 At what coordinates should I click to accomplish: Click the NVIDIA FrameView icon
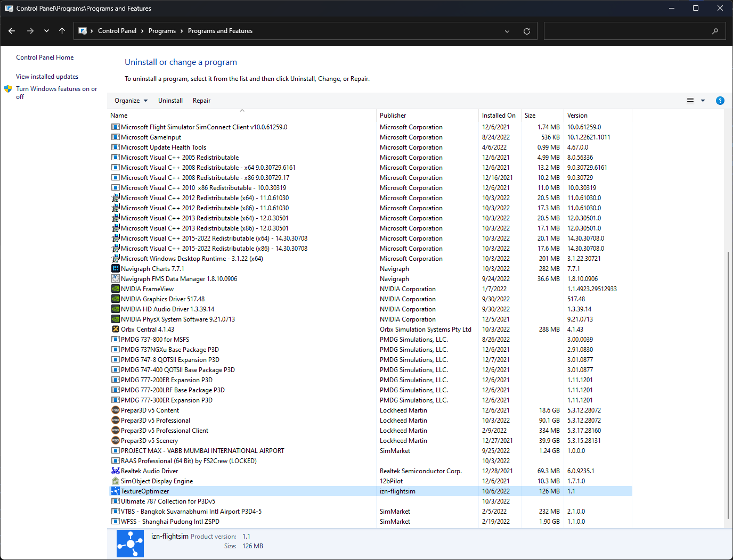tap(115, 289)
